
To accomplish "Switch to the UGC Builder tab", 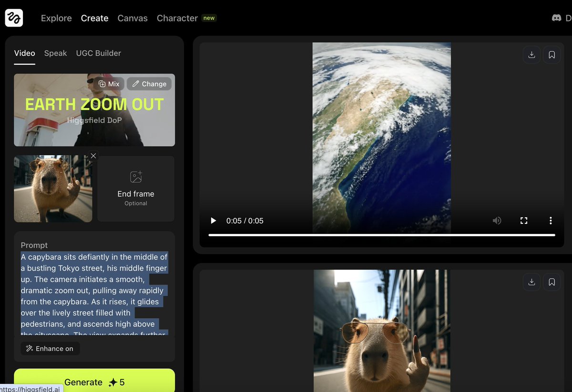I will [99, 53].
